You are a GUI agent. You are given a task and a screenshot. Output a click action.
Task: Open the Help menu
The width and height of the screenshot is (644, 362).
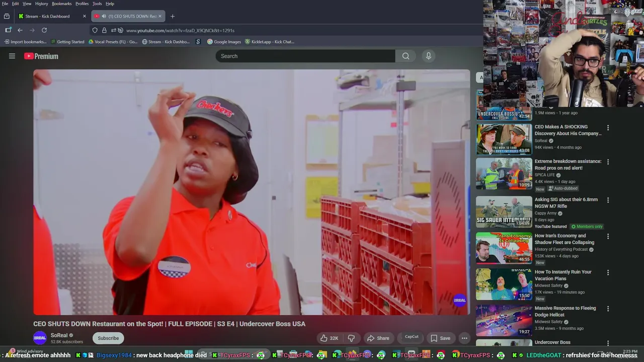[x=110, y=4]
